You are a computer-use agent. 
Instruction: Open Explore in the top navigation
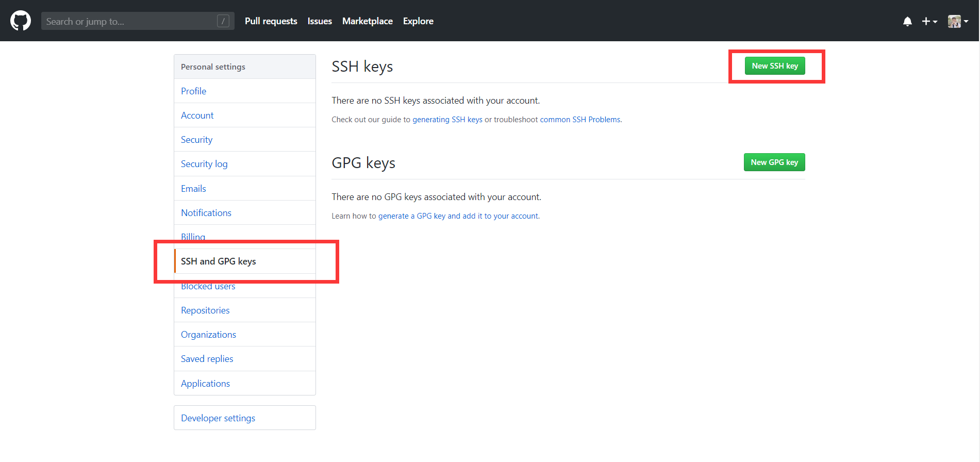click(418, 21)
